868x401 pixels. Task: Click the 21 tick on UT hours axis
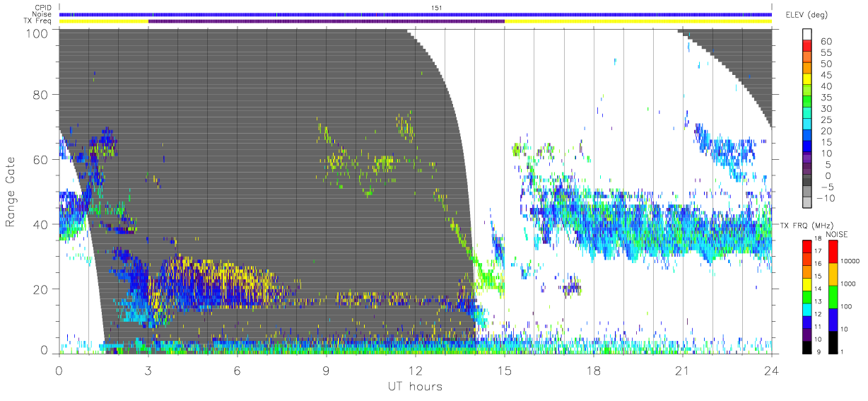(683, 370)
